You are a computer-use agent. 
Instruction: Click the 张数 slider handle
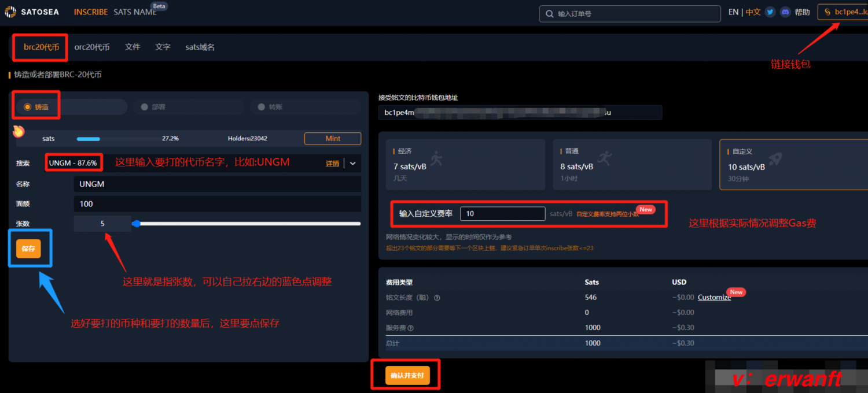[136, 224]
